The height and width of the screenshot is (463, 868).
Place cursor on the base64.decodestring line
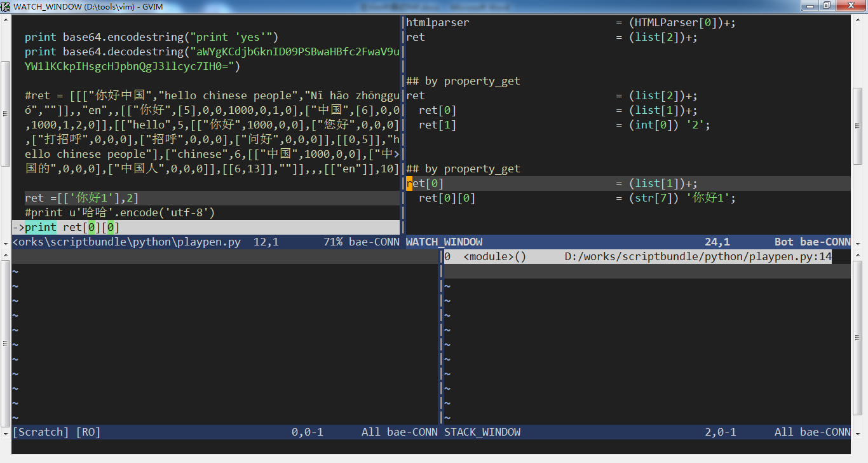[x=212, y=52]
